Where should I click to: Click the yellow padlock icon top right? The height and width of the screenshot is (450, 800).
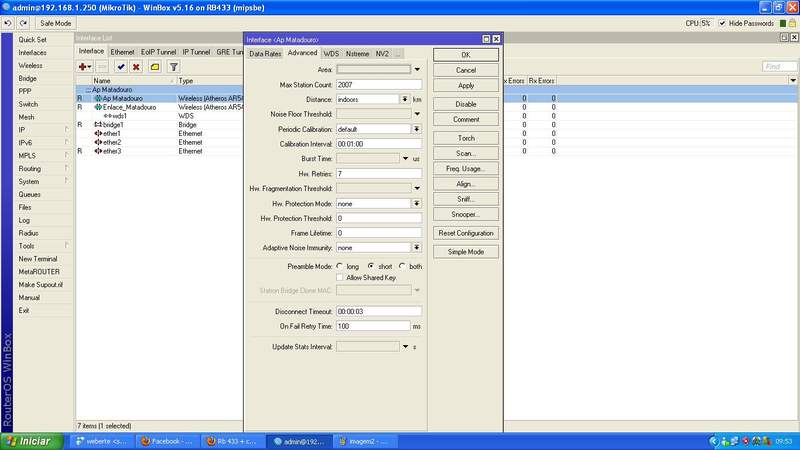coord(792,23)
